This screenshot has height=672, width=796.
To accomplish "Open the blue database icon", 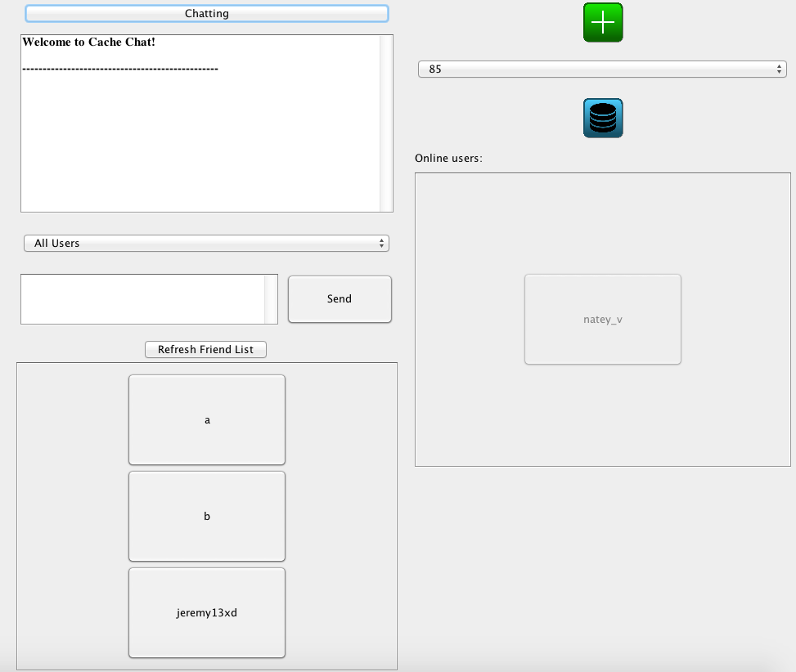I will (x=603, y=119).
